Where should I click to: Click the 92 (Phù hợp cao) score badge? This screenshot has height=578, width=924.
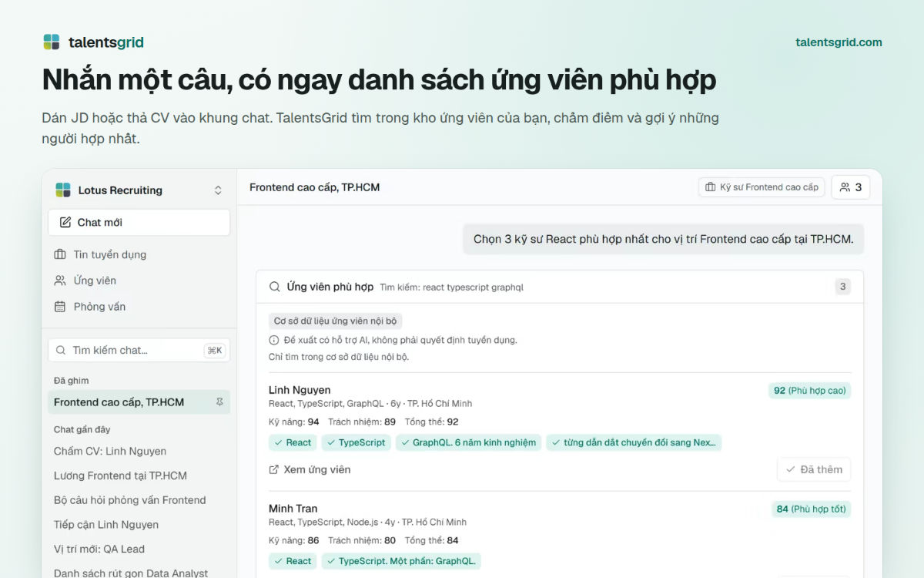click(x=809, y=391)
